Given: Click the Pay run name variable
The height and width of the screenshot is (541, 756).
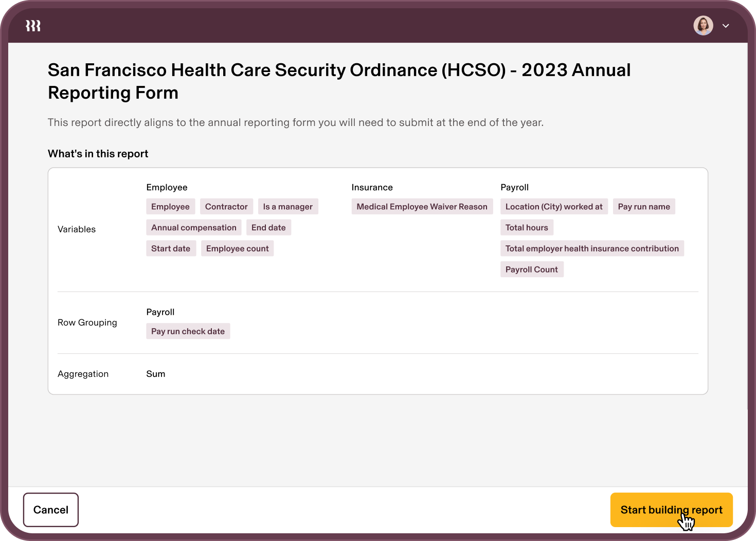Looking at the screenshot, I should click(x=644, y=206).
